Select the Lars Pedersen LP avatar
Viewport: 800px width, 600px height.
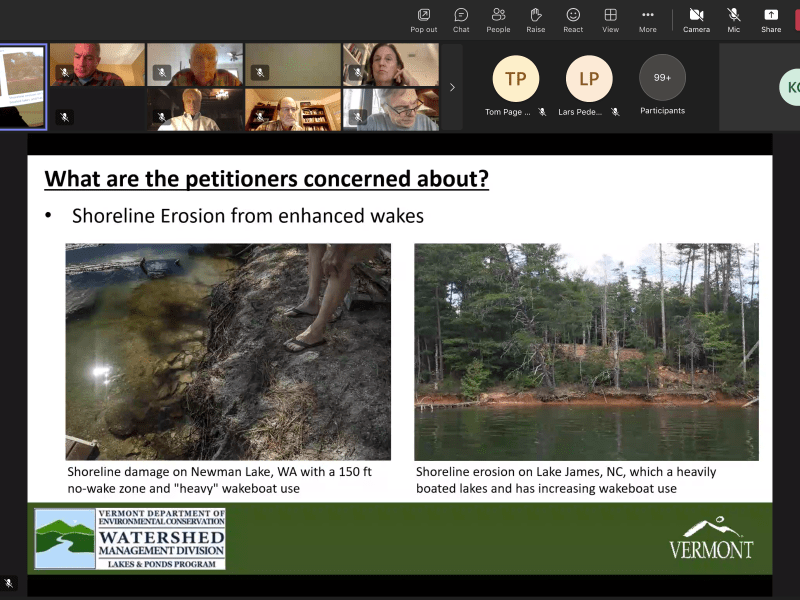tap(589, 79)
